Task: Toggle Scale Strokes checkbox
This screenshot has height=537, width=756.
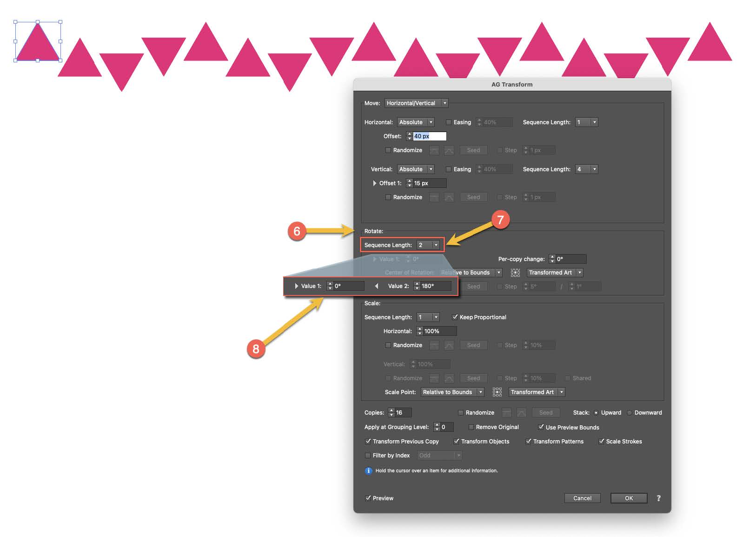Action: coord(601,441)
